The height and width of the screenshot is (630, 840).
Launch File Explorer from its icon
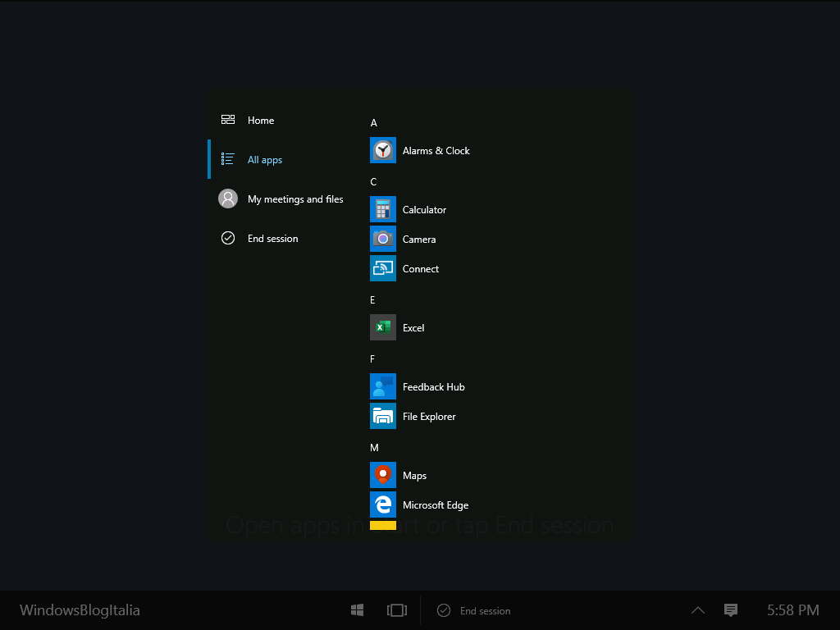(383, 416)
